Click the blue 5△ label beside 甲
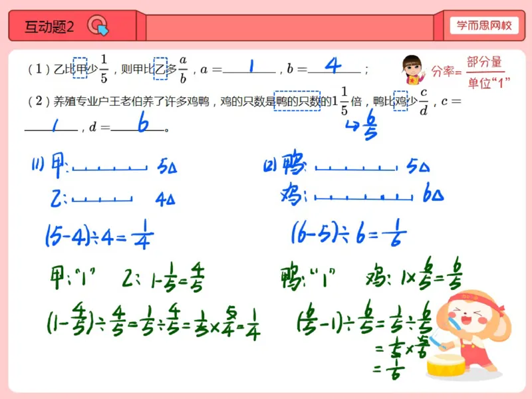This screenshot has width=532, height=399. 167,167
